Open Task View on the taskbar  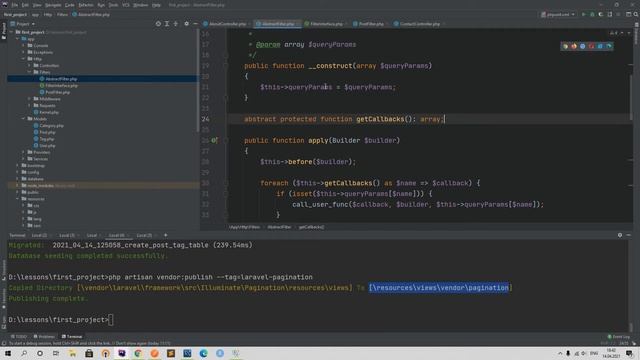pos(56,353)
